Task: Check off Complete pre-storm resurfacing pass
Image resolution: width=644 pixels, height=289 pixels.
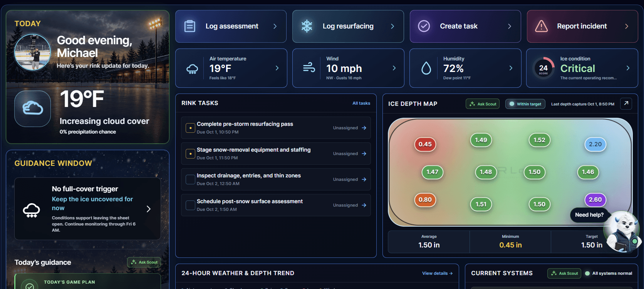Action: coord(190,128)
